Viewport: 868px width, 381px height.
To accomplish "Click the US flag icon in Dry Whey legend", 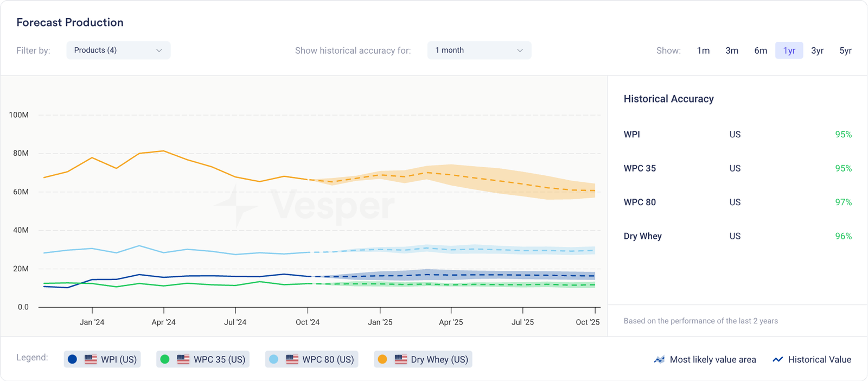I will (x=401, y=359).
